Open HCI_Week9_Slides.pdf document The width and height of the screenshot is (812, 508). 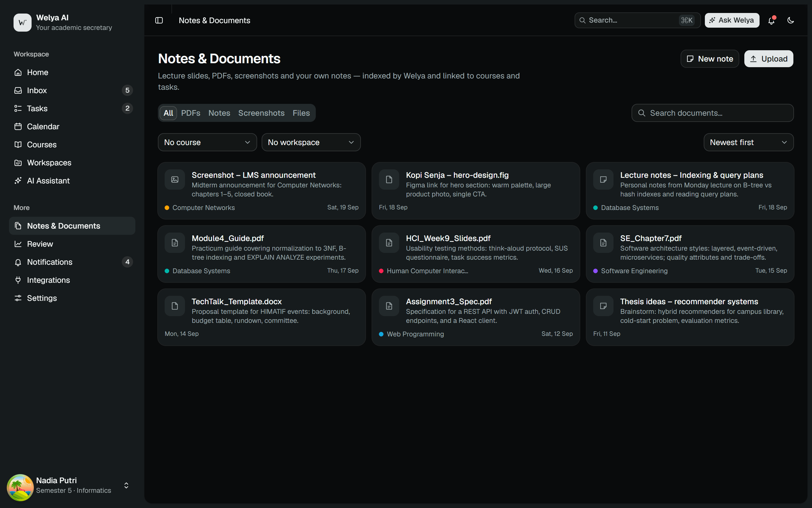[x=476, y=254]
